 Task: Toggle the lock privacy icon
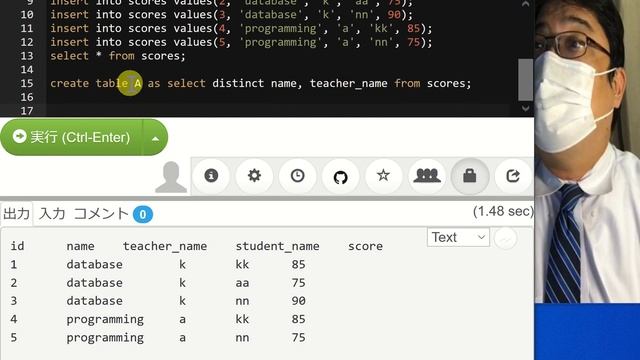coord(470,176)
